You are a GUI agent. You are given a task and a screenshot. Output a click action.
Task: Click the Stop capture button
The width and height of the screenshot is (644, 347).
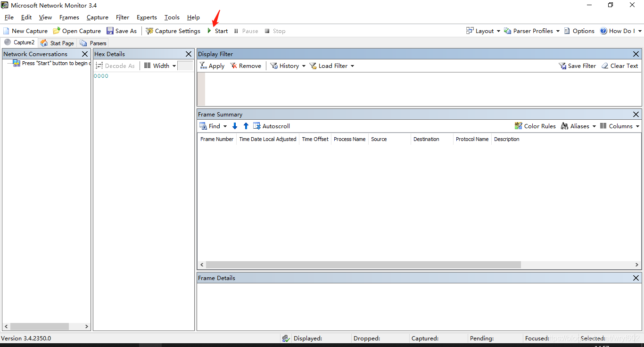275,31
